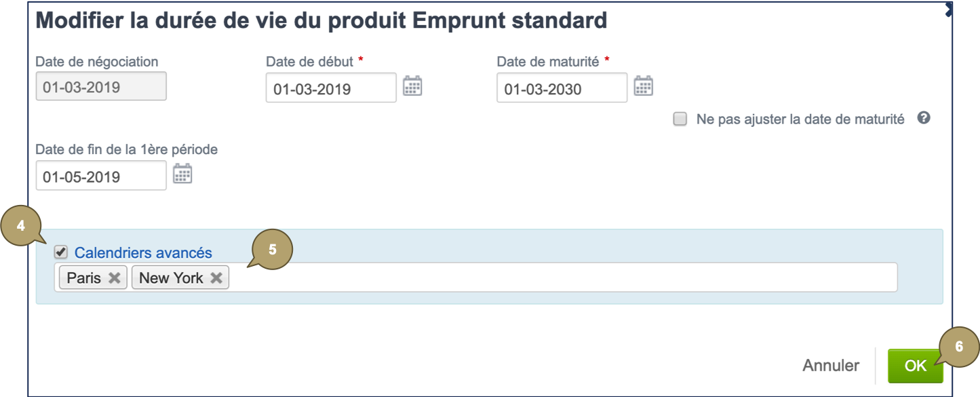This screenshot has height=397, width=980.
Task: Open the calendar picker for Date de maturité
Action: pyautogui.click(x=644, y=86)
